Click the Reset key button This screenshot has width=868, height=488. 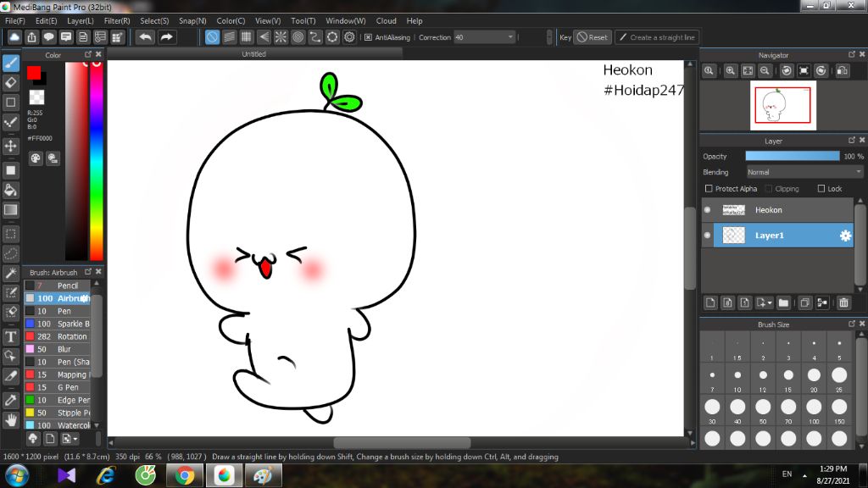[x=593, y=37]
